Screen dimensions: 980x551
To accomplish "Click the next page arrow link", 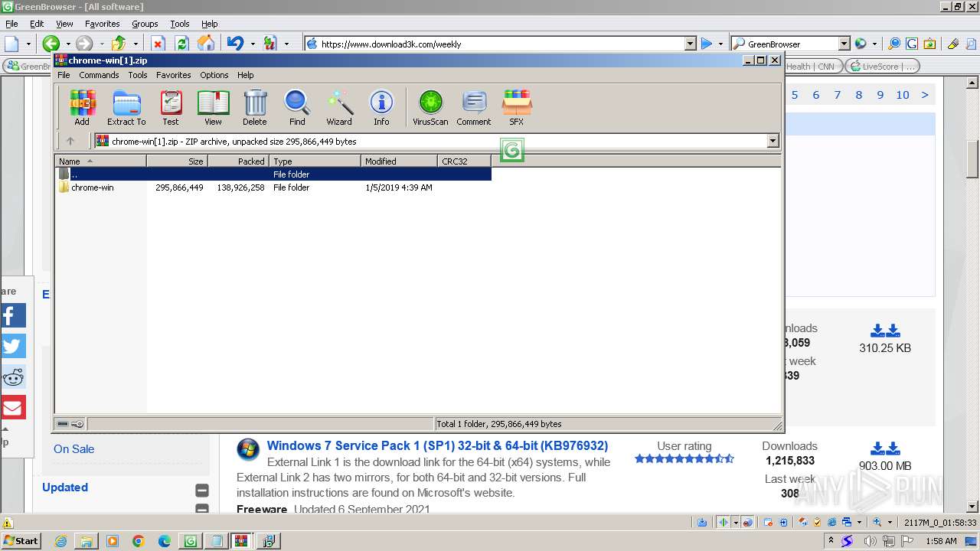I will [x=925, y=95].
